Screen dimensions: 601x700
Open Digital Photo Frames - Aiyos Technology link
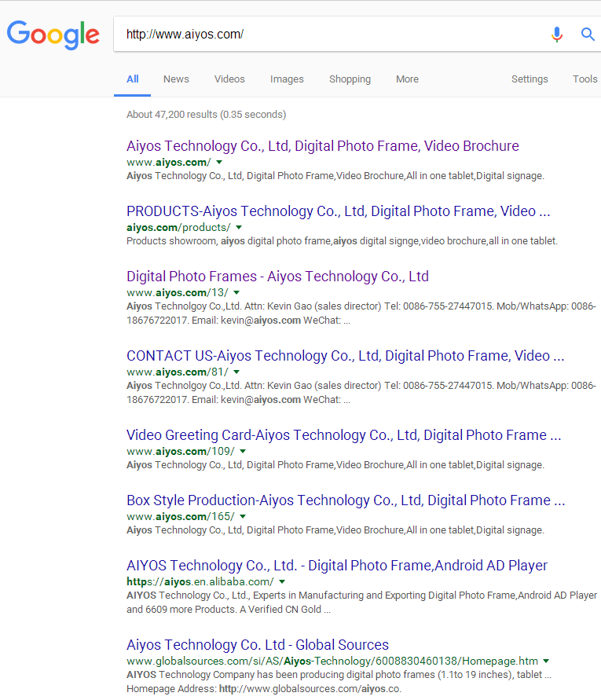277,277
